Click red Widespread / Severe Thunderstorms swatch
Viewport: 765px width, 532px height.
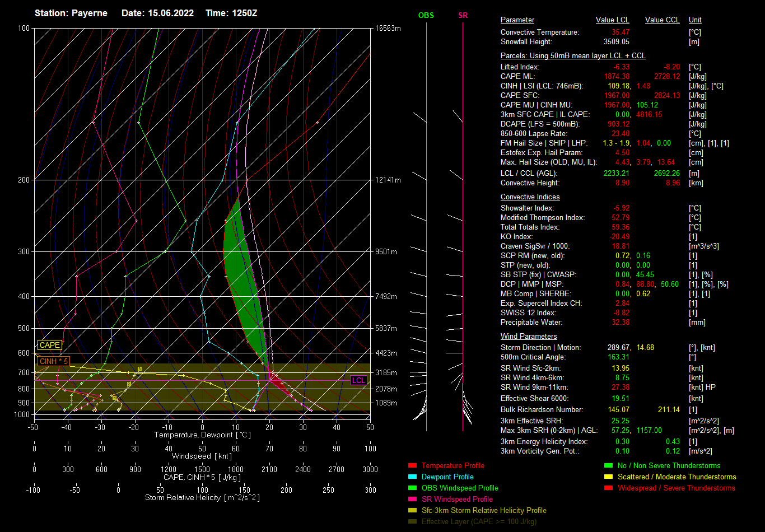pyautogui.click(x=609, y=488)
